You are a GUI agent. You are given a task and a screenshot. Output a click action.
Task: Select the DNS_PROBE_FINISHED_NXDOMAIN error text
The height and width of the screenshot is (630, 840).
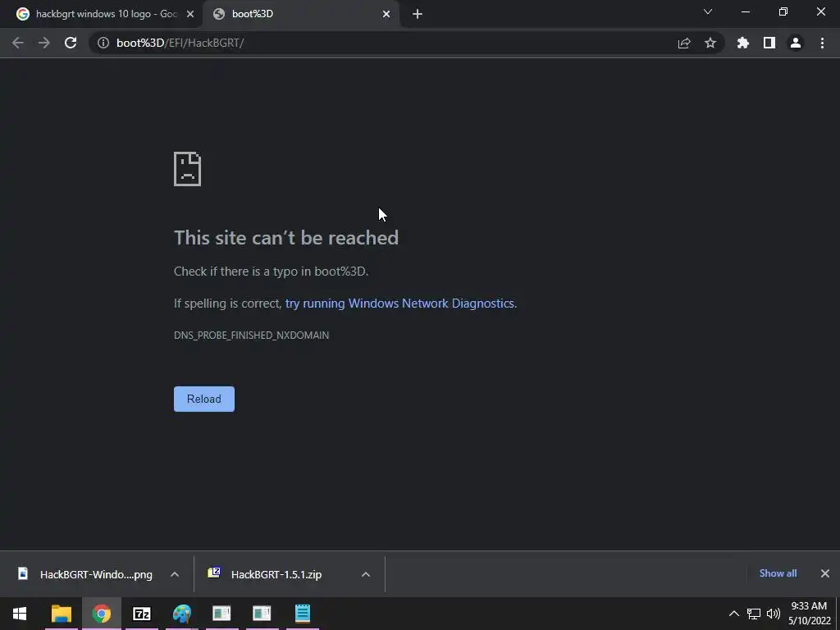point(251,336)
